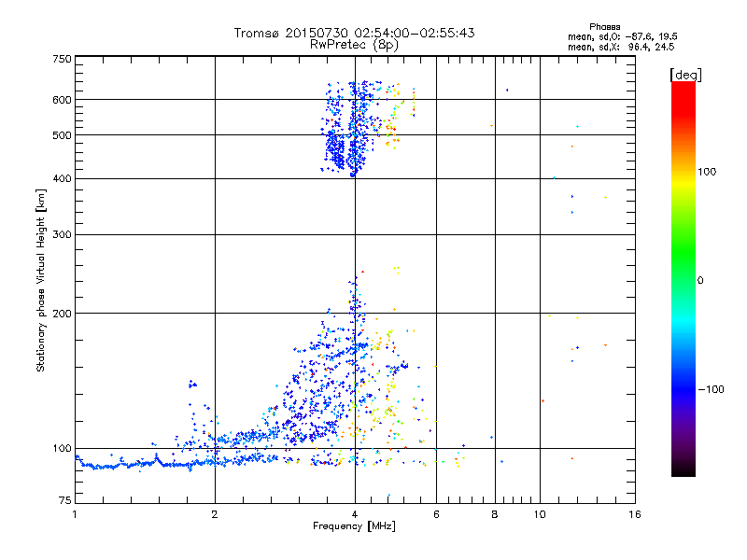Click the phase colorbar gradient

(684, 278)
